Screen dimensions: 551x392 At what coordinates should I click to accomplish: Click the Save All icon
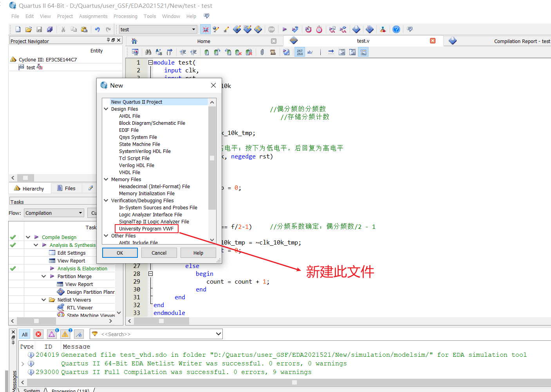pos(50,29)
